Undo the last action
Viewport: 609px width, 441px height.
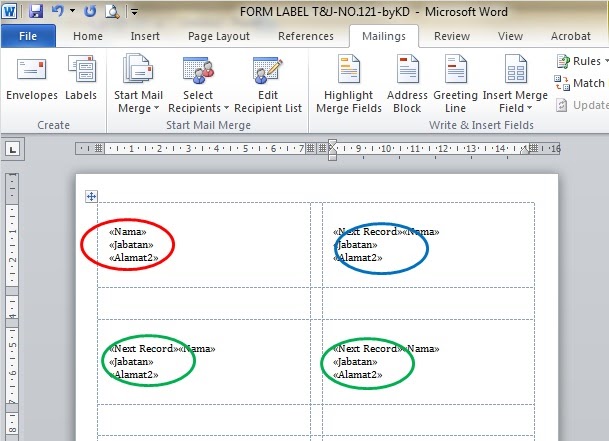pos(57,11)
